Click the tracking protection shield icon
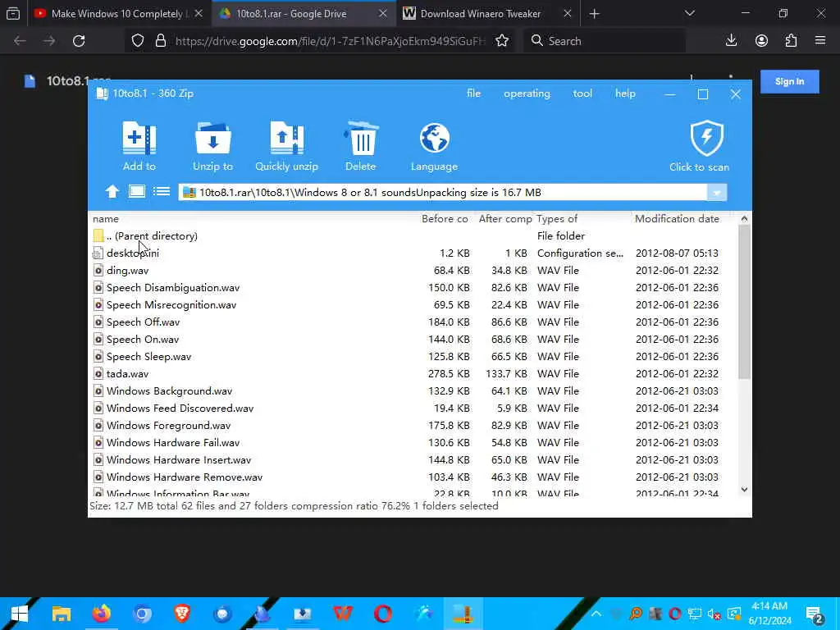Screen dimensions: 840x630 pyautogui.click(x=138, y=41)
